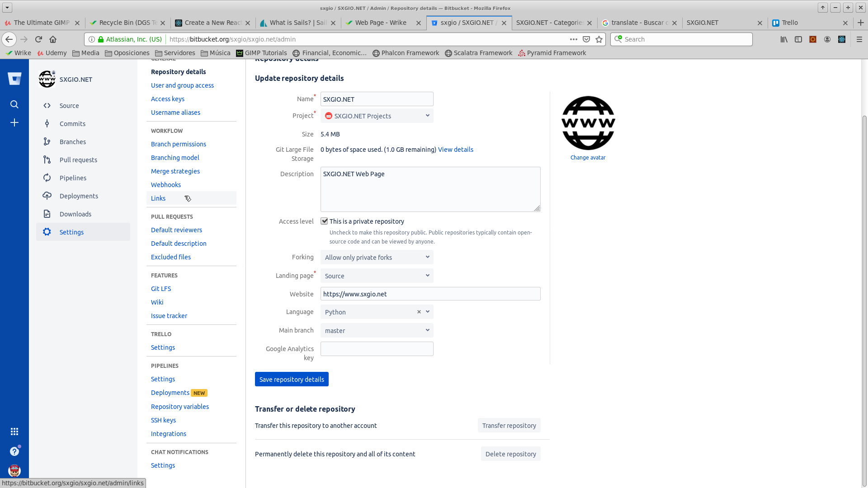Click the Deployments rocket icon

coord(47,196)
